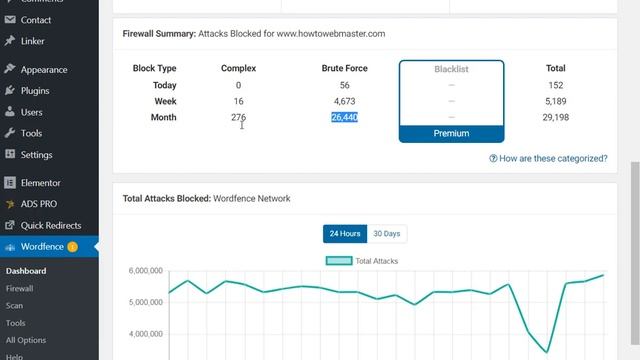Open Wordfence Dashboard submenu
The height and width of the screenshot is (360, 640).
point(26,271)
